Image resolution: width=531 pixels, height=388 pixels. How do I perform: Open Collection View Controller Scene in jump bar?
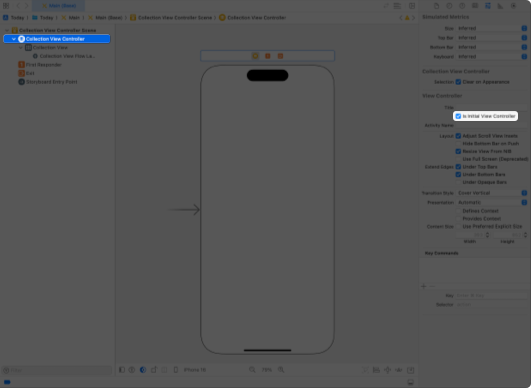click(x=171, y=18)
